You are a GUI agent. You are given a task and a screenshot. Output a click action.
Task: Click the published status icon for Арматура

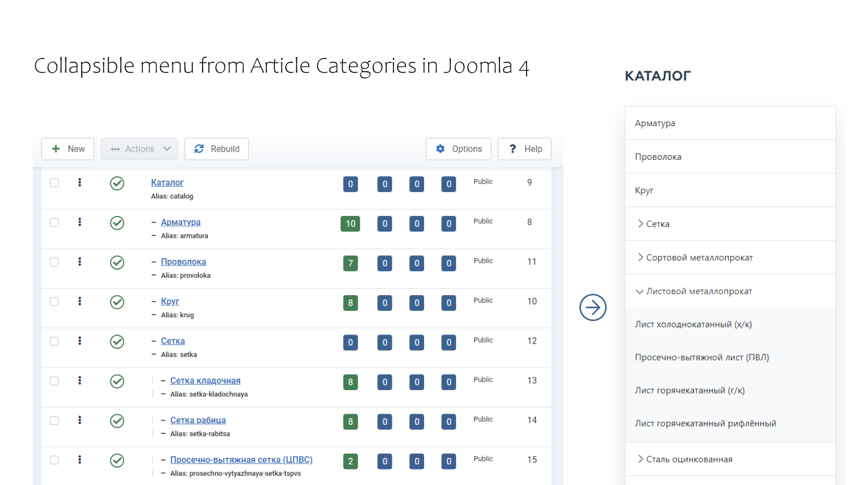(117, 223)
